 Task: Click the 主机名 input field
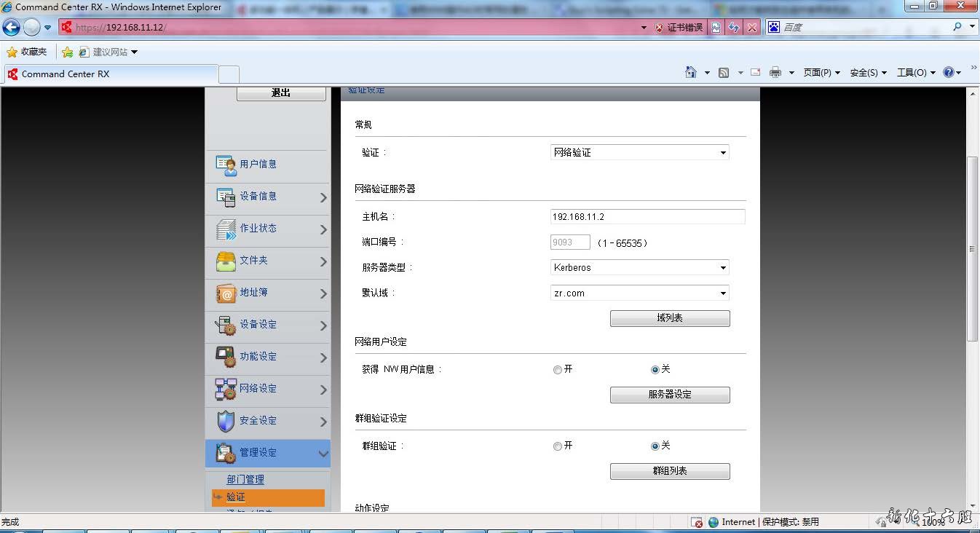(x=648, y=216)
